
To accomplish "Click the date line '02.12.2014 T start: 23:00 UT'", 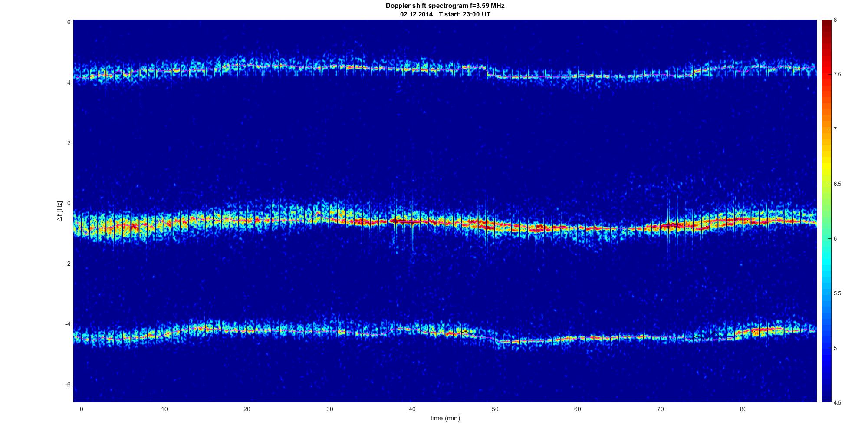I will [x=445, y=14].
